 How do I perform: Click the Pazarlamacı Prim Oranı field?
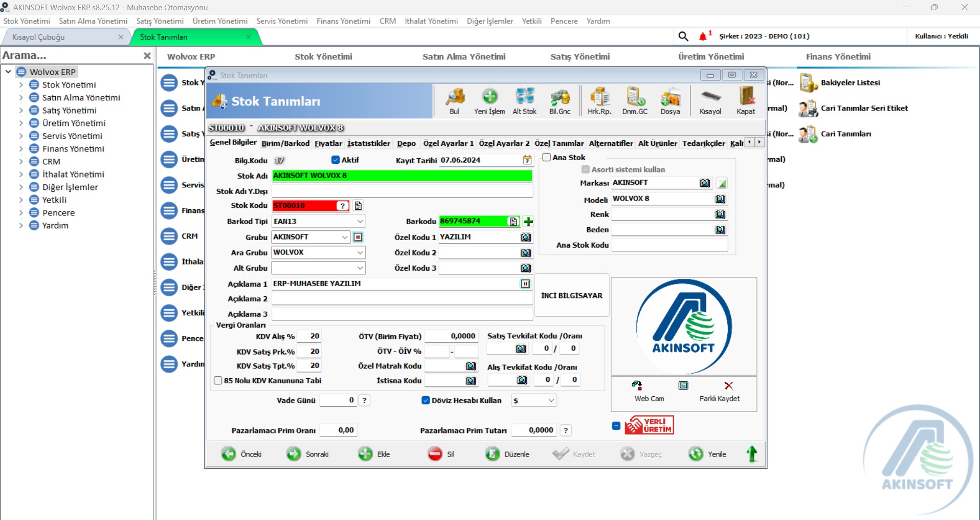pos(338,430)
